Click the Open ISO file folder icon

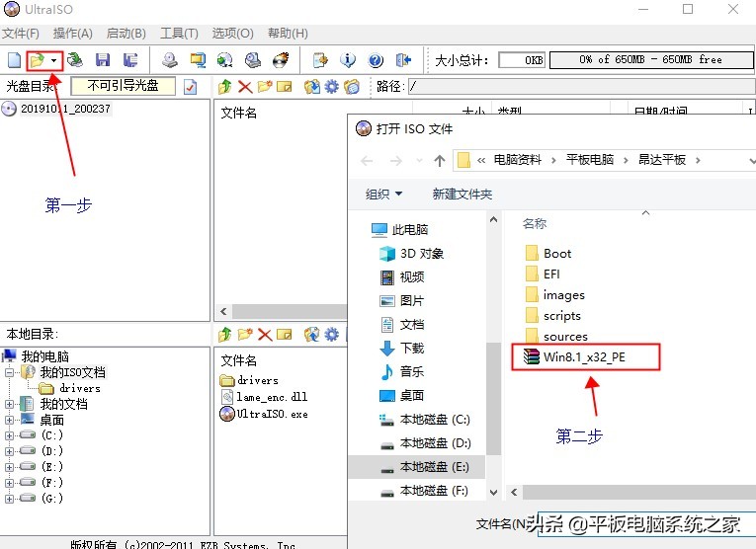point(38,60)
